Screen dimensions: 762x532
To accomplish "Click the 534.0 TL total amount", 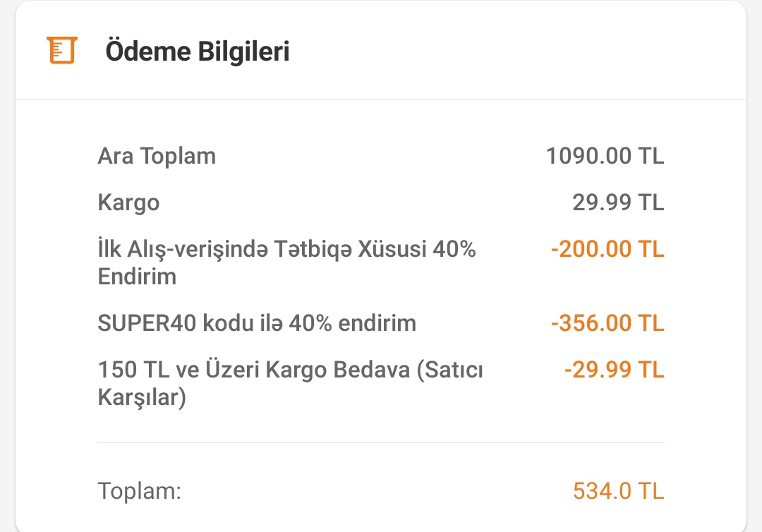I will pyautogui.click(x=618, y=491).
